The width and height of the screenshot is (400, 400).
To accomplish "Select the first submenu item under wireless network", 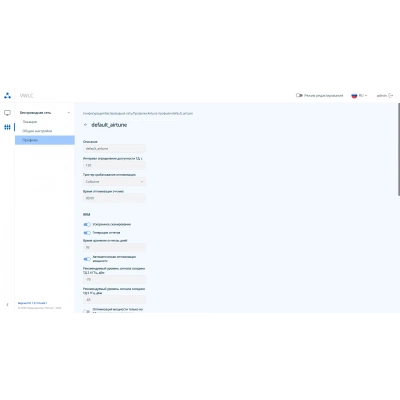I will pyautogui.click(x=30, y=122).
